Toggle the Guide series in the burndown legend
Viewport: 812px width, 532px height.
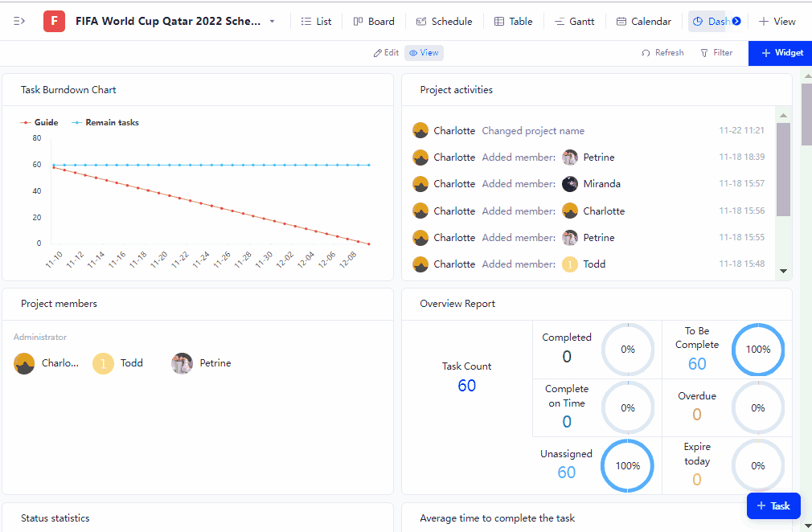(39, 123)
